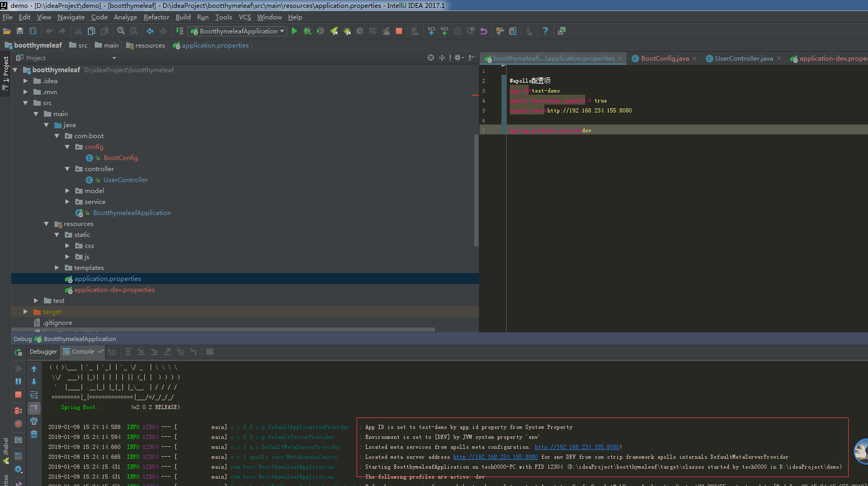Commit changes via VCS up-arrow icon
868x486 pixels.
tap(444, 31)
